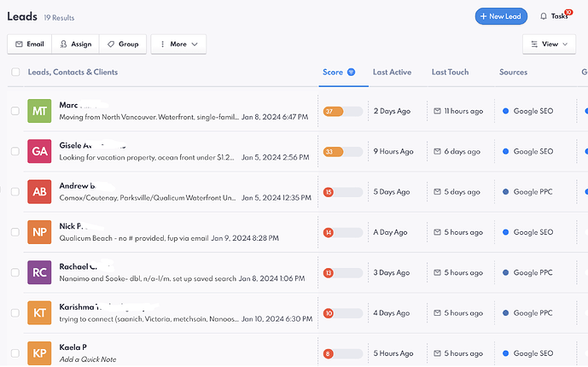
Task: Click the New Lead button
Action: 501,16
